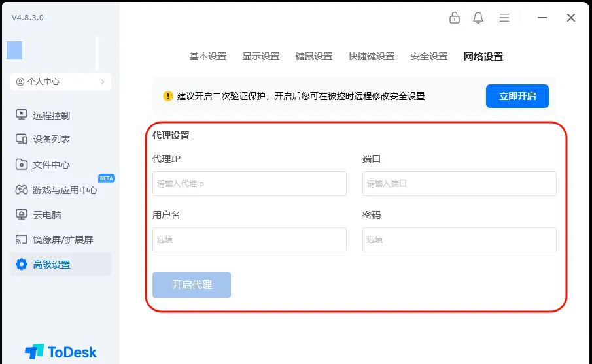
Task: Click the cloud computer icon
Action: [x=22, y=214]
